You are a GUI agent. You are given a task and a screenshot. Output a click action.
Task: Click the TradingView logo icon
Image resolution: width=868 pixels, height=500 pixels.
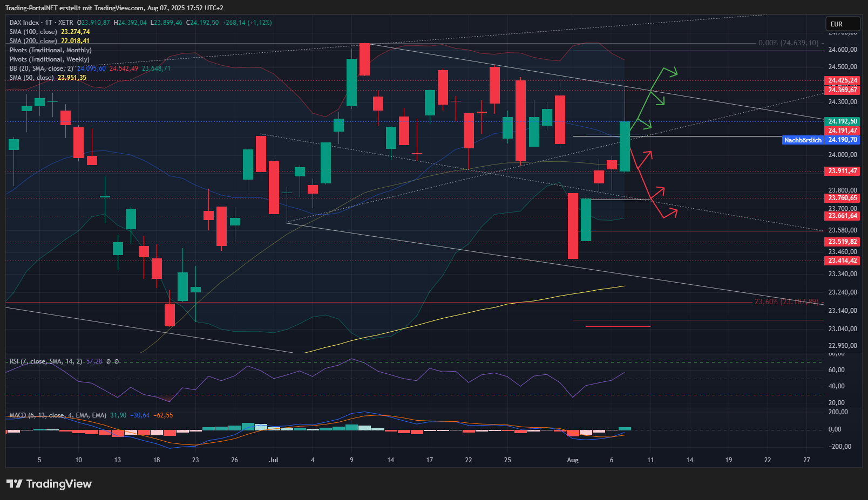pos(15,484)
